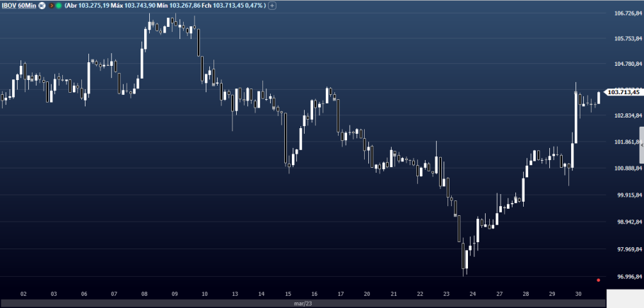Click the plus button after OHLC values
Viewport: 644px width, 308px height.
click(x=272, y=5)
